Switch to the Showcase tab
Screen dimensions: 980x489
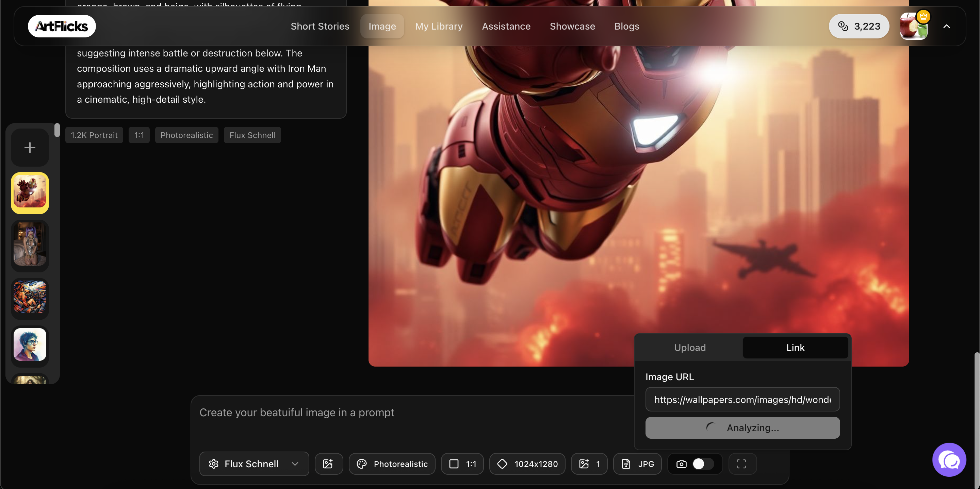[573, 26]
